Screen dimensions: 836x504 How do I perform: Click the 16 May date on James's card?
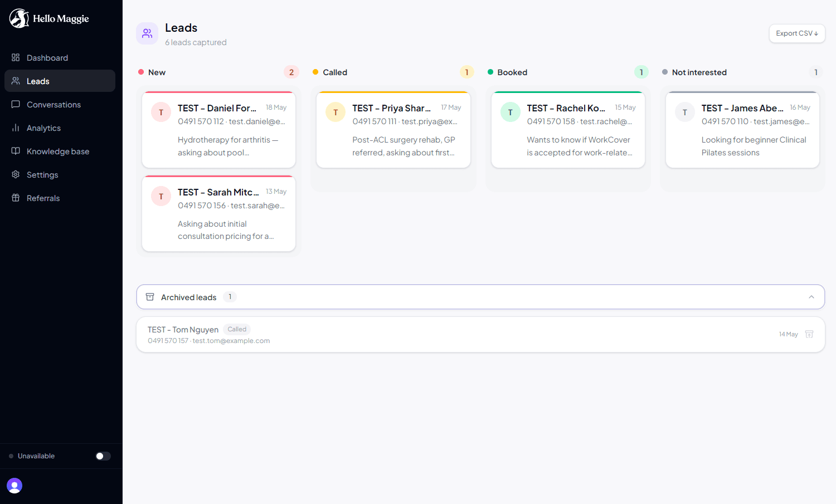tap(800, 107)
